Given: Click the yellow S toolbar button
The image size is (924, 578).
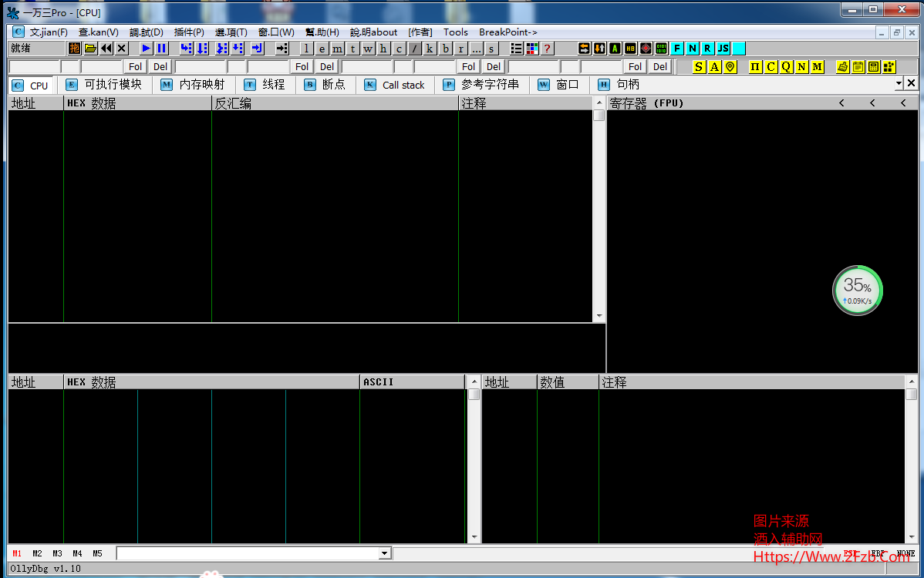Looking at the screenshot, I should (699, 67).
